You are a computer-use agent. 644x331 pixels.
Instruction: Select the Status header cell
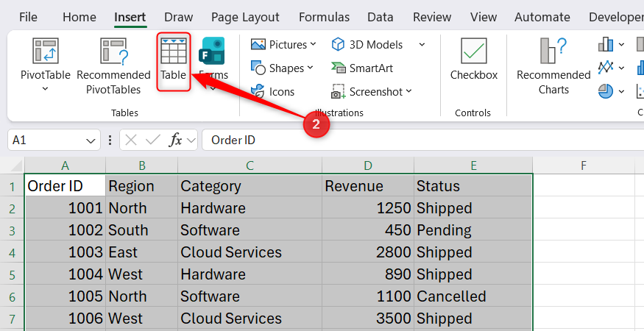click(473, 185)
